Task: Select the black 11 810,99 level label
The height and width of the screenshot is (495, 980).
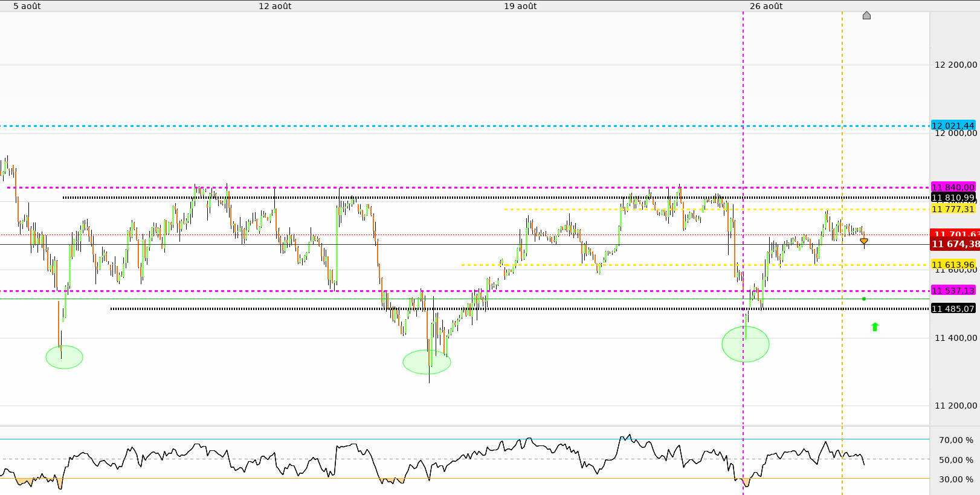Action: point(953,198)
